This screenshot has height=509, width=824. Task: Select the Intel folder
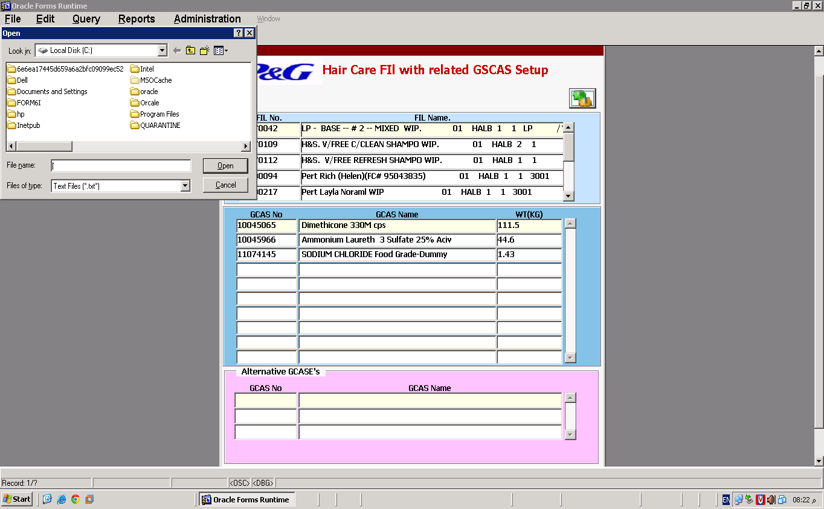click(x=142, y=69)
